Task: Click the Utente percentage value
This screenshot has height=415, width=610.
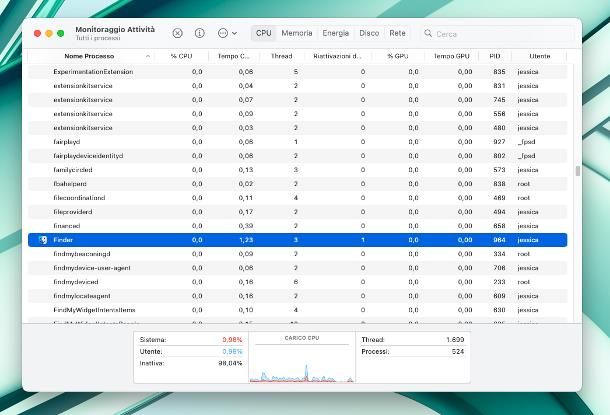Action: point(232,352)
